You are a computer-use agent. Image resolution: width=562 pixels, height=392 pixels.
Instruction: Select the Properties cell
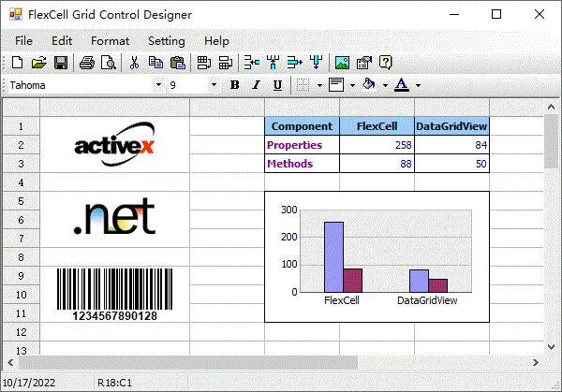(x=303, y=145)
